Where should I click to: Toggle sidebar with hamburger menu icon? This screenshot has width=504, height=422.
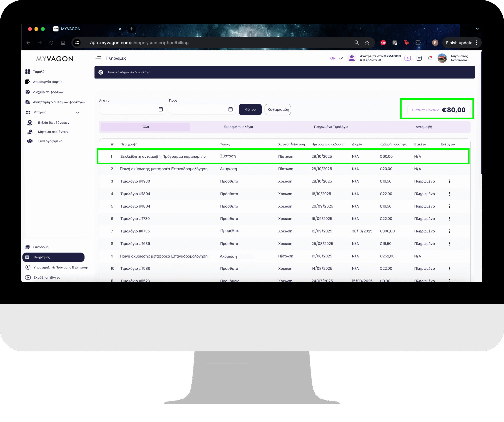(98, 58)
